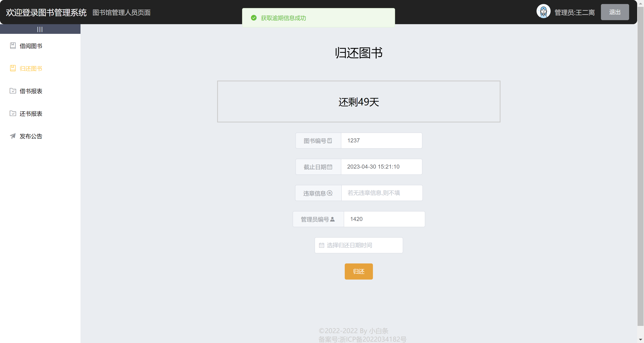
Task: Click the green success checkmark icon
Action: [x=254, y=18]
